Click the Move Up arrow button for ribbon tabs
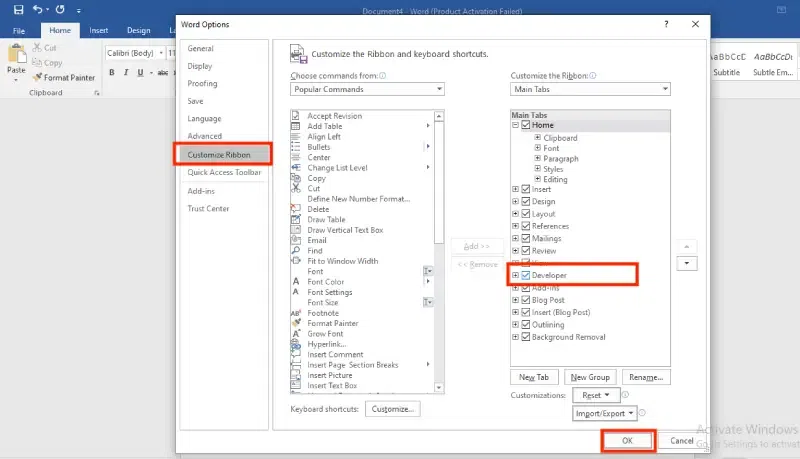Viewport: 800px width, 459px height. (x=687, y=247)
